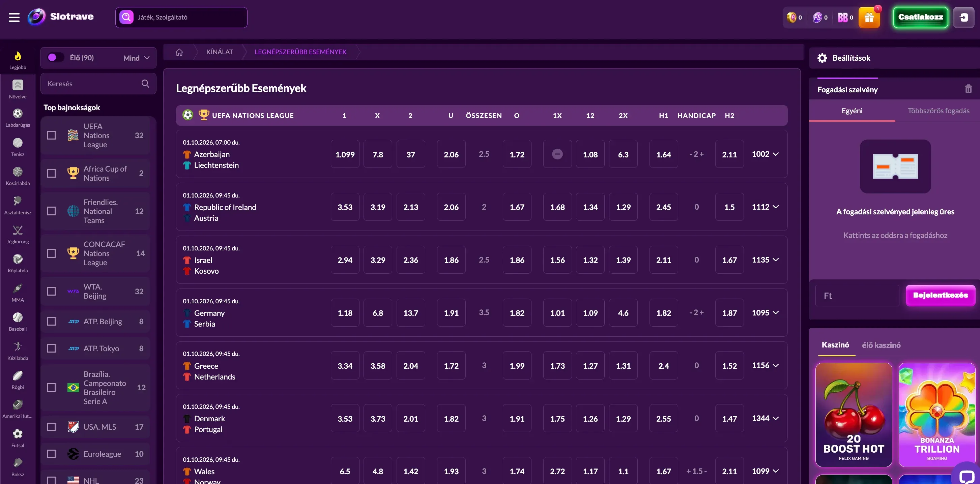This screenshot has width=980, height=484.
Task: Expand 1135 markets for Israel vs Kosovo
Action: 765,260
